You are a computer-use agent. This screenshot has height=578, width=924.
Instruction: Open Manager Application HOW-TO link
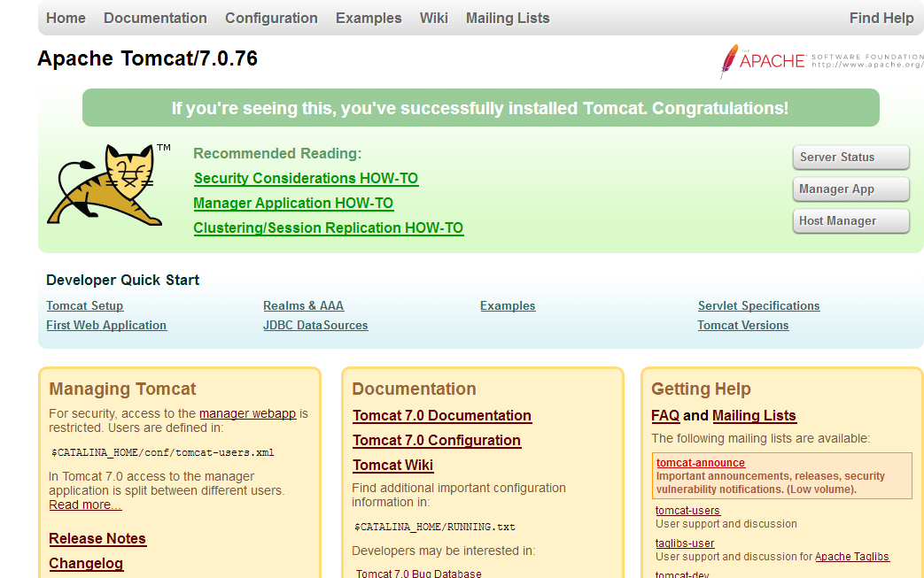(293, 203)
